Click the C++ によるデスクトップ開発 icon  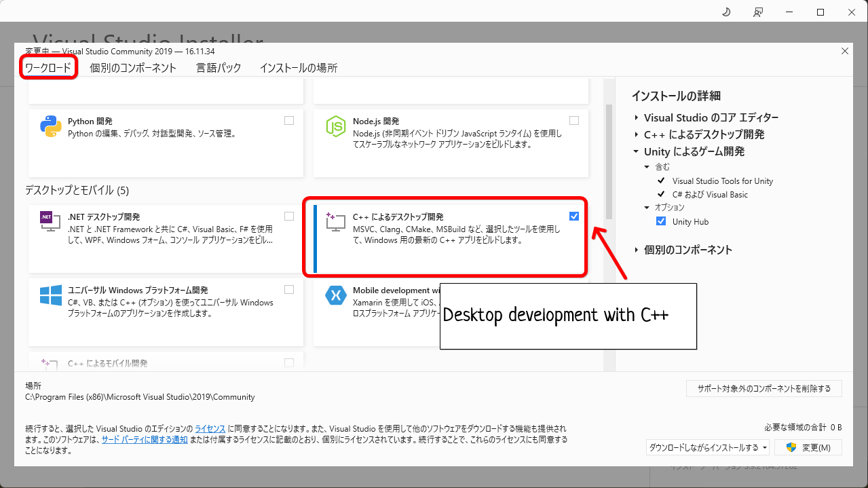tap(336, 221)
